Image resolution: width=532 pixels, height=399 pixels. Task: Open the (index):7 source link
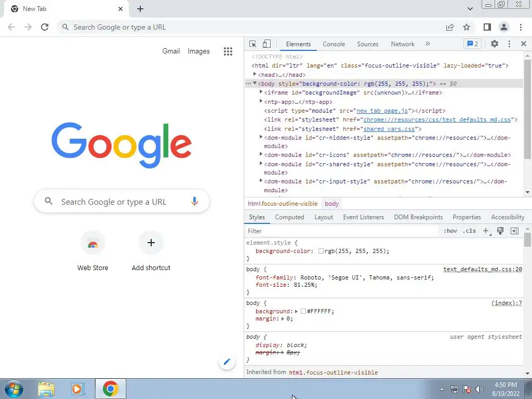[507, 303]
